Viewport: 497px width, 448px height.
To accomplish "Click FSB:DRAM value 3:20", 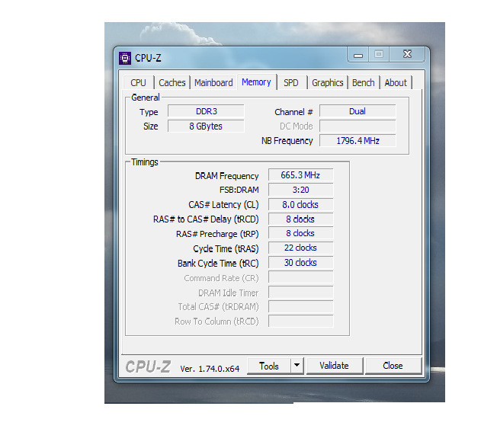I will [x=300, y=190].
